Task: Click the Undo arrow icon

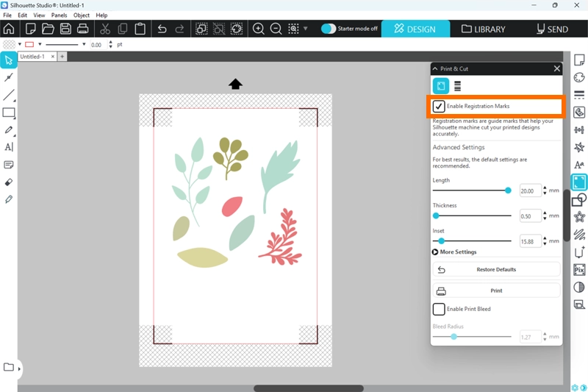Action: coord(162,29)
